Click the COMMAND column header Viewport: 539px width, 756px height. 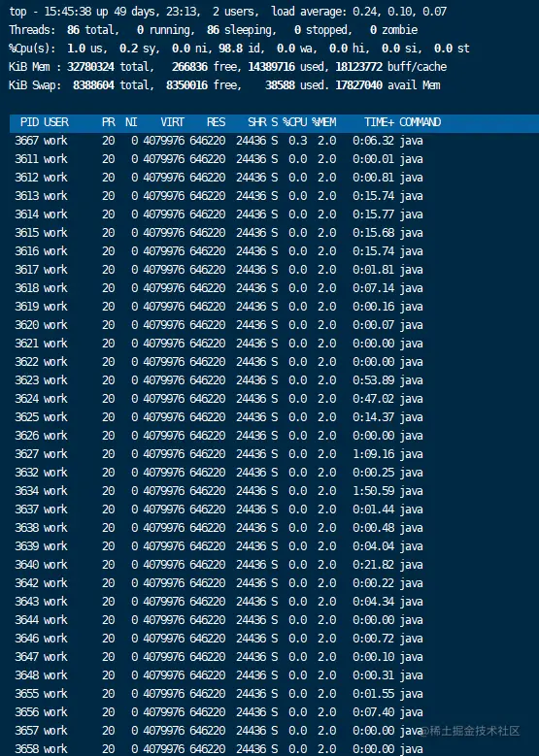click(x=420, y=122)
